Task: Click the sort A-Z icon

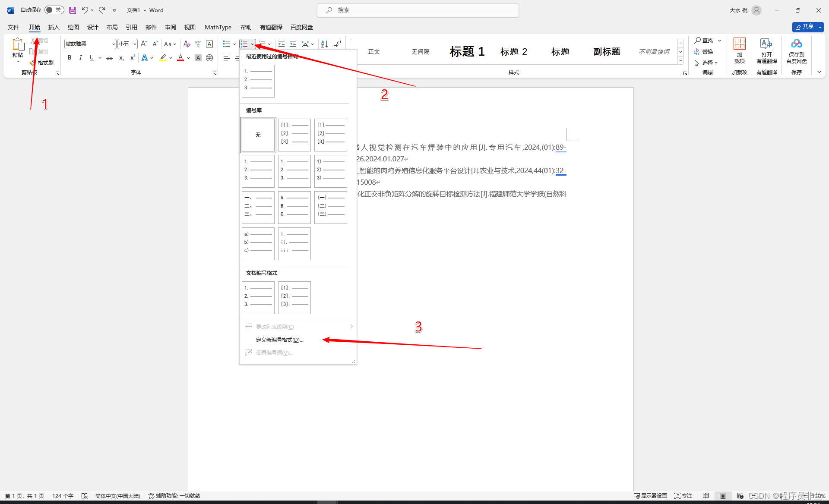Action: (x=324, y=44)
